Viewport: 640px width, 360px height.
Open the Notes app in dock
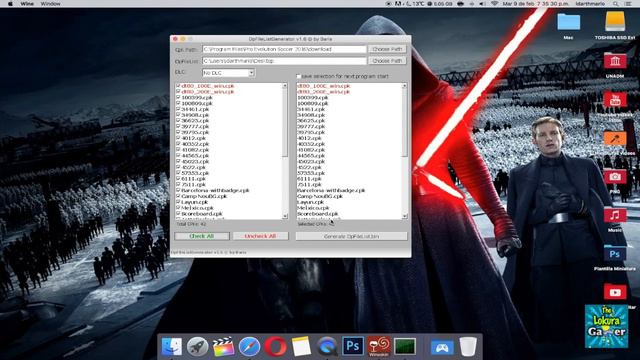tap(301, 347)
